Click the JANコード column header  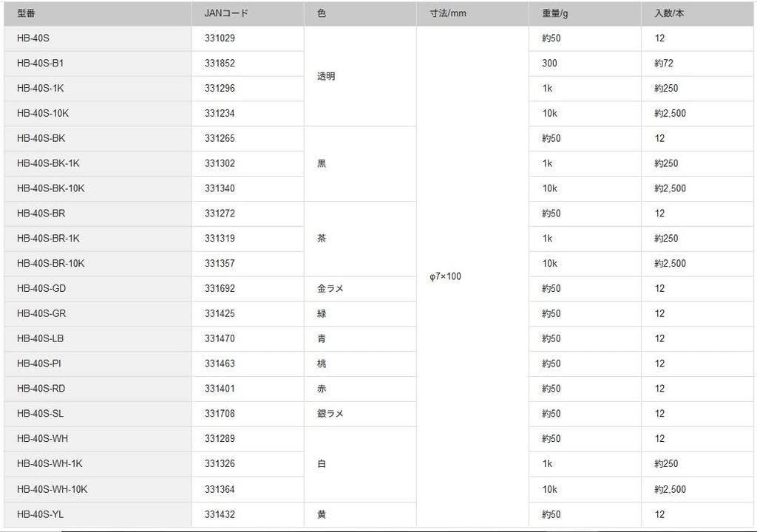pyautogui.click(x=248, y=13)
